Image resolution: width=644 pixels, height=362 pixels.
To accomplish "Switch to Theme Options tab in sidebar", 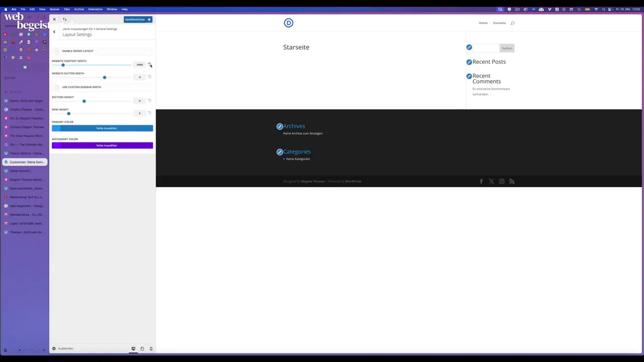I will coord(25,153).
